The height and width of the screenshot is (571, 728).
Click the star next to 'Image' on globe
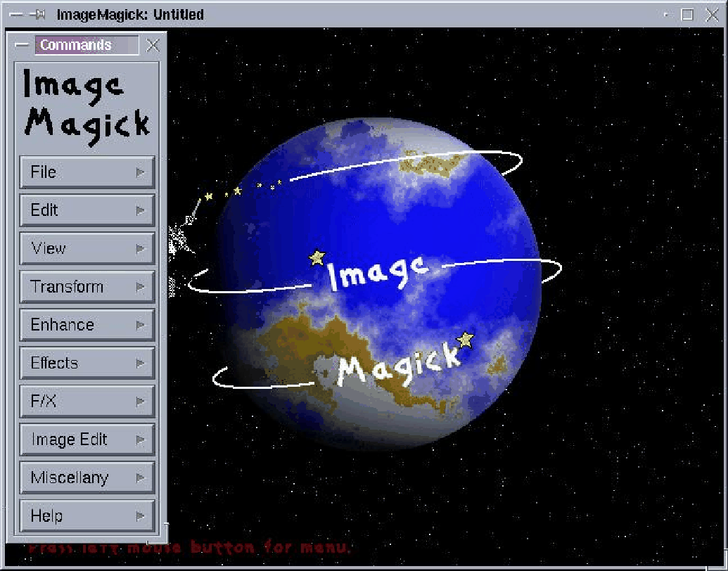[x=317, y=257]
